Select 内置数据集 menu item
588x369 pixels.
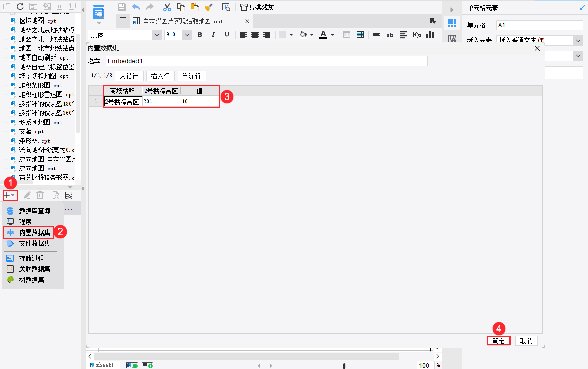coord(29,232)
